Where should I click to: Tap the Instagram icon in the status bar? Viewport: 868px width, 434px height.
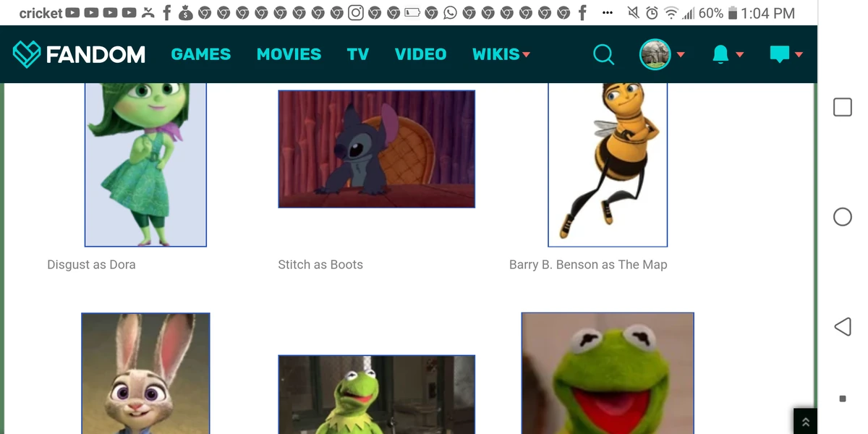tap(356, 12)
